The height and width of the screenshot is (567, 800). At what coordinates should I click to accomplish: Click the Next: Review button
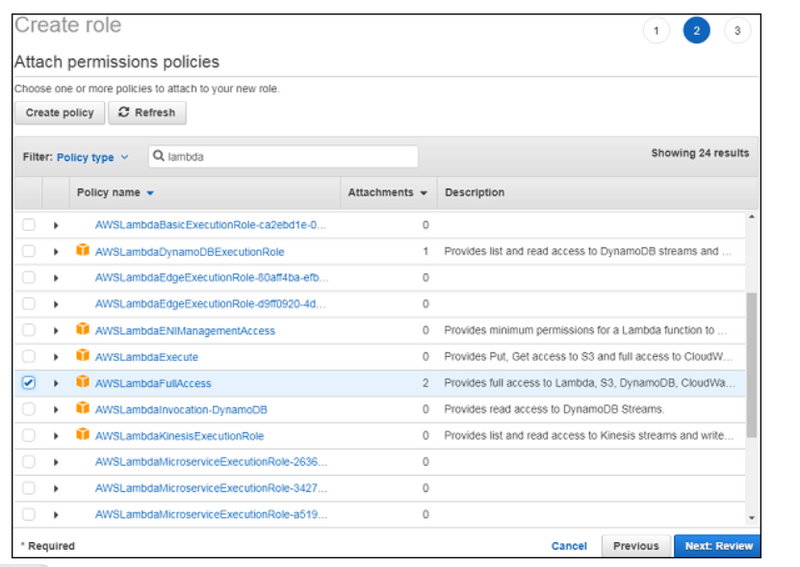click(716, 546)
